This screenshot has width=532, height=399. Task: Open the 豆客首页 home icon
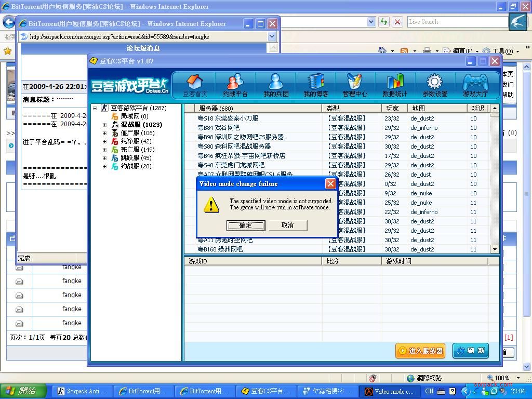[194, 85]
